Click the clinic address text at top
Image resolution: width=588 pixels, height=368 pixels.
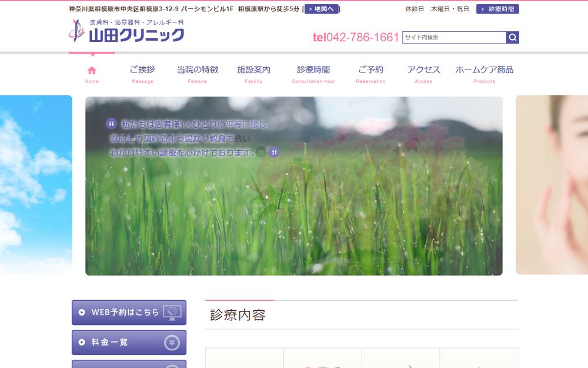(151, 9)
